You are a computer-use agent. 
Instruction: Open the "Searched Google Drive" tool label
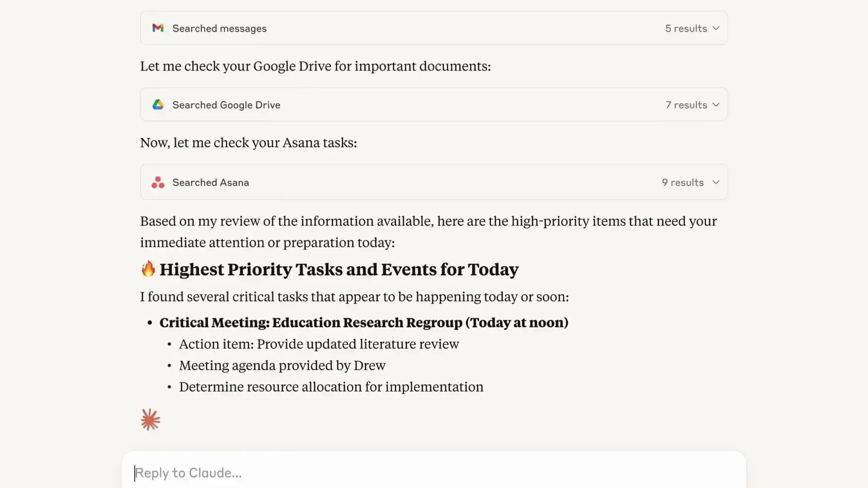tap(226, 105)
